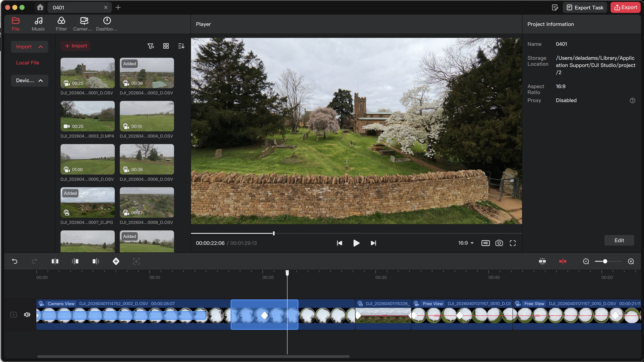The height and width of the screenshot is (362, 644).
Task: Adjust the timeline zoom slider
Action: 605,261
